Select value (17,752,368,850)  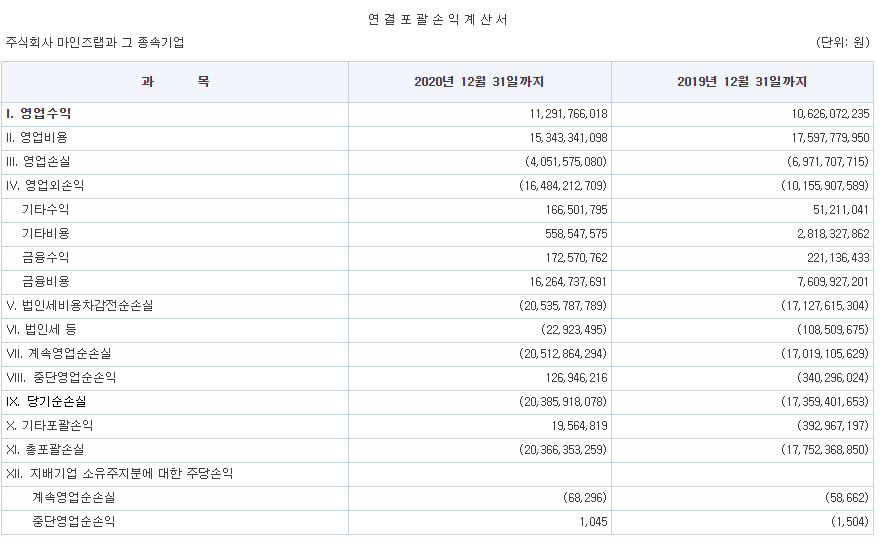point(826,450)
